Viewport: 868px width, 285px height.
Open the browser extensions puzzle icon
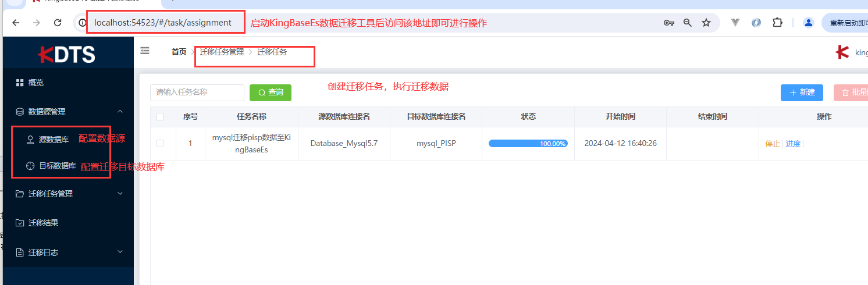tap(777, 23)
